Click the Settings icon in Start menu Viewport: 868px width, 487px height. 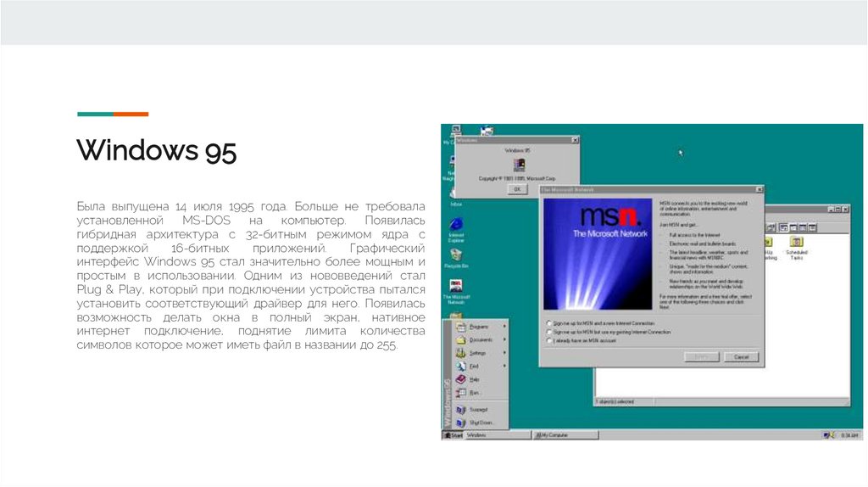point(460,353)
